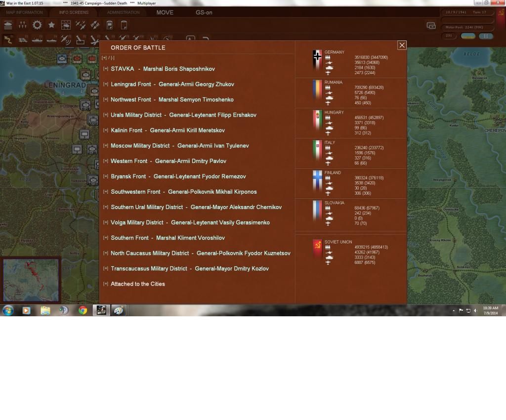Open the Order of Battle tank-list icon
506x420 pixels.
8,25
